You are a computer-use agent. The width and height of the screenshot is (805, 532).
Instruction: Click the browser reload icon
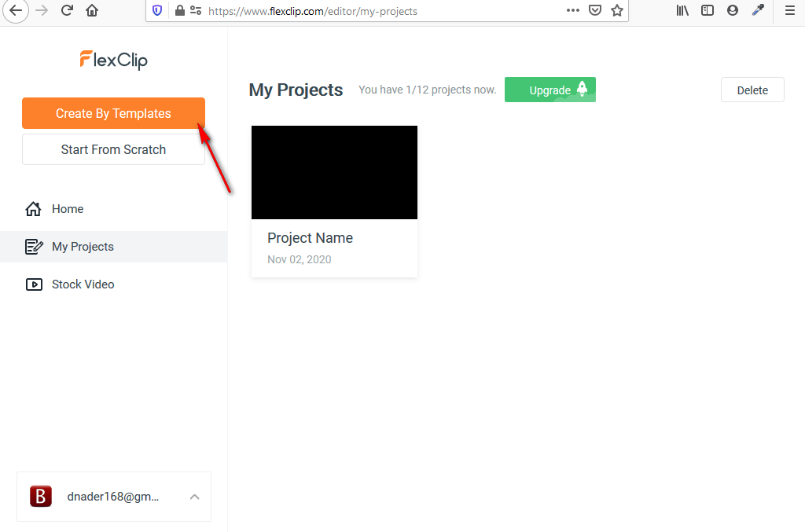point(67,10)
